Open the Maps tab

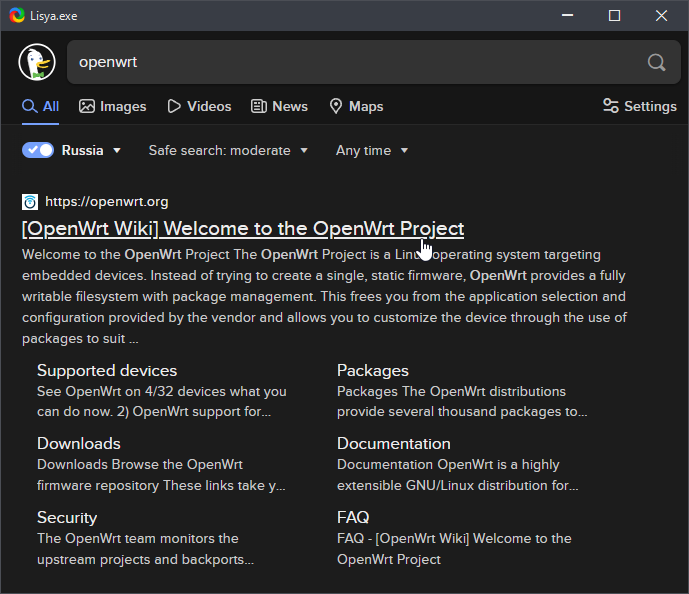point(356,106)
